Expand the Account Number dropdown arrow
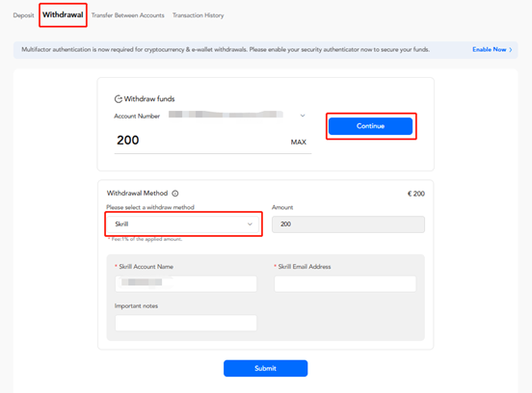This screenshot has height=393, width=532. pyautogui.click(x=303, y=116)
